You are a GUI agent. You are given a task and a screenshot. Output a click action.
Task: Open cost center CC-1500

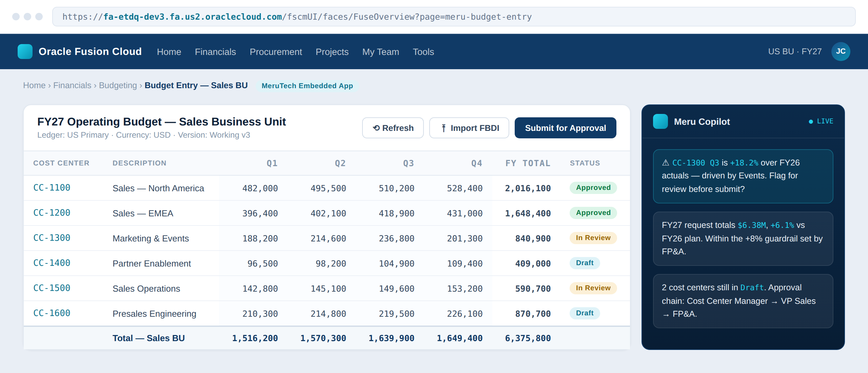(x=52, y=288)
